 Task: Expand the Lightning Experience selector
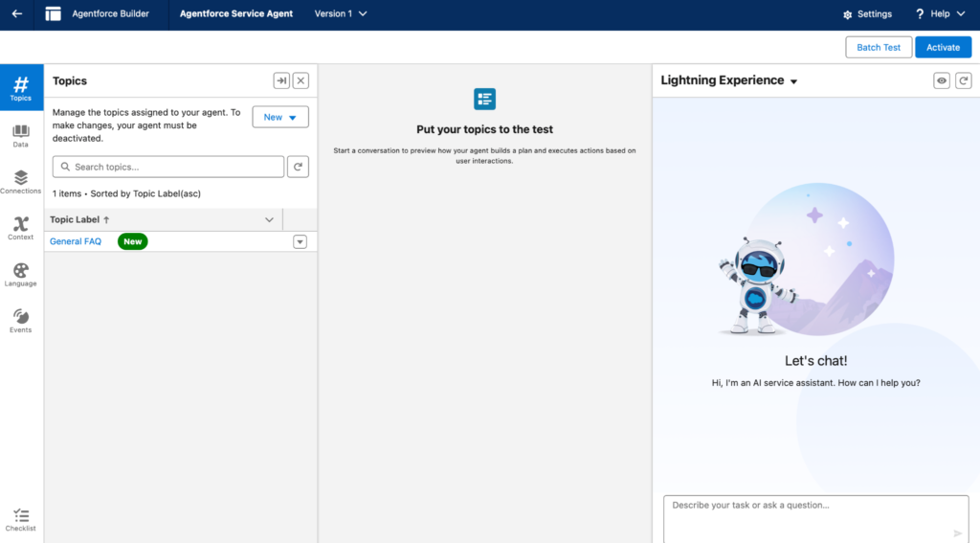[x=793, y=81]
